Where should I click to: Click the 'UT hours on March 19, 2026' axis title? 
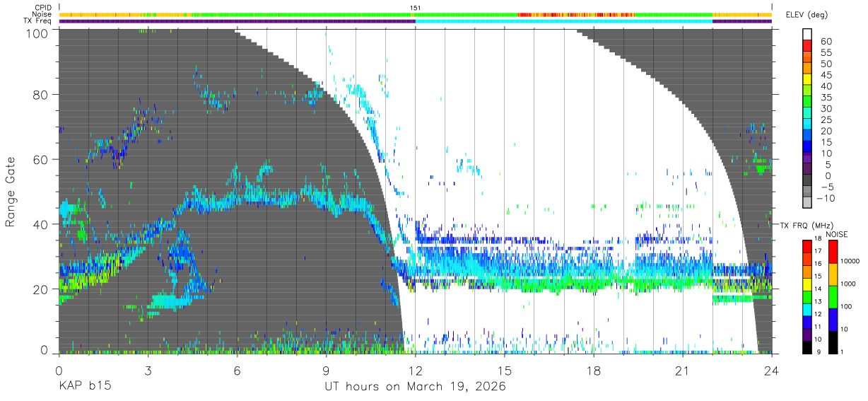(415, 387)
